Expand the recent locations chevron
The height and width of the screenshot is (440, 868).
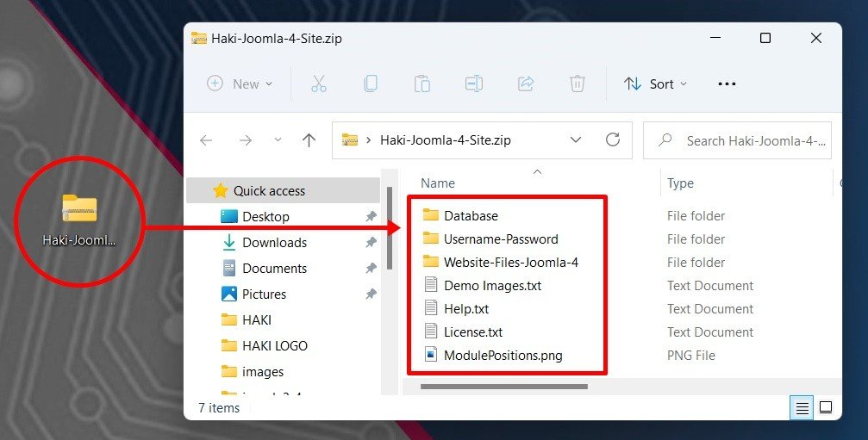coord(278,139)
